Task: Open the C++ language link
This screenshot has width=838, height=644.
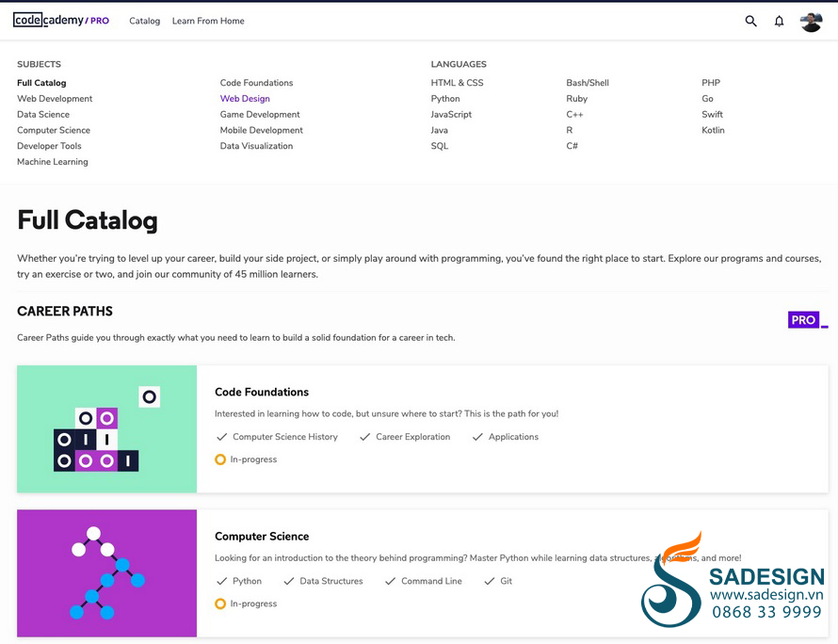Action: pos(574,114)
